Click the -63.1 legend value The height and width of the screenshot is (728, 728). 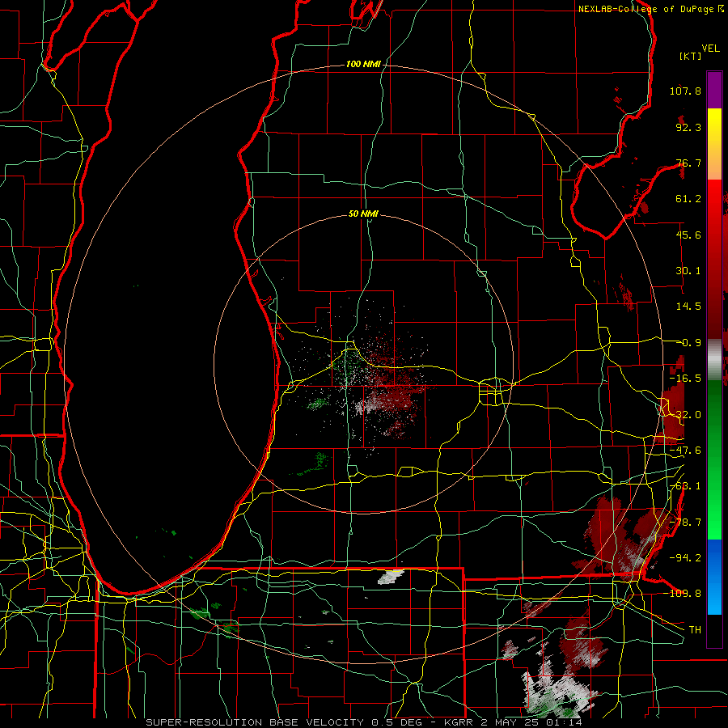685,486
